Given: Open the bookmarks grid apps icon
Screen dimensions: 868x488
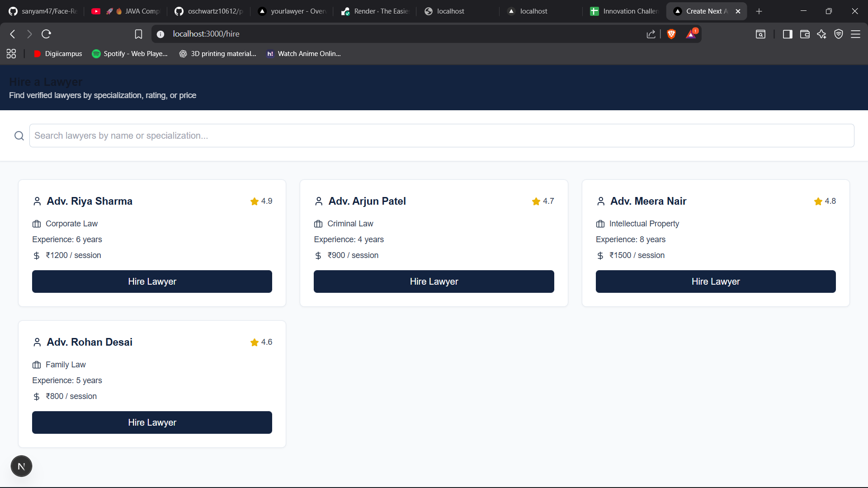Looking at the screenshot, I should click(x=11, y=54).
